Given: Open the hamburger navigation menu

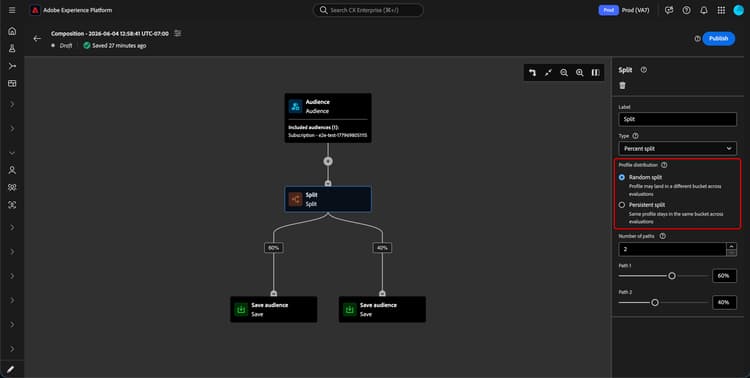Looking at the screenshot, I should [12, 10].
